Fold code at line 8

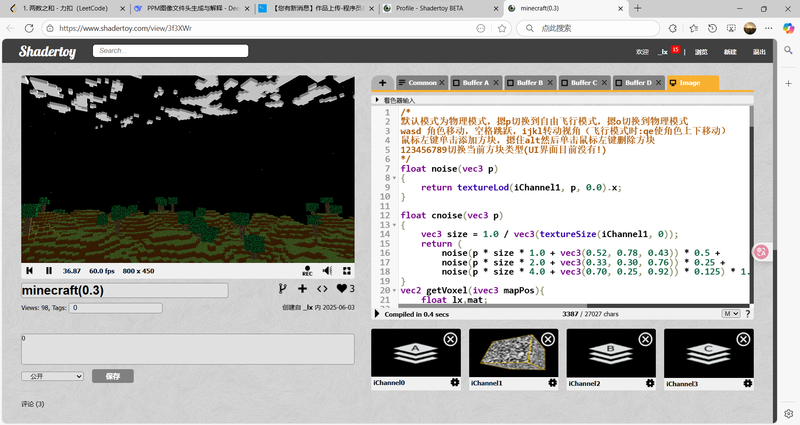(394, 178)
